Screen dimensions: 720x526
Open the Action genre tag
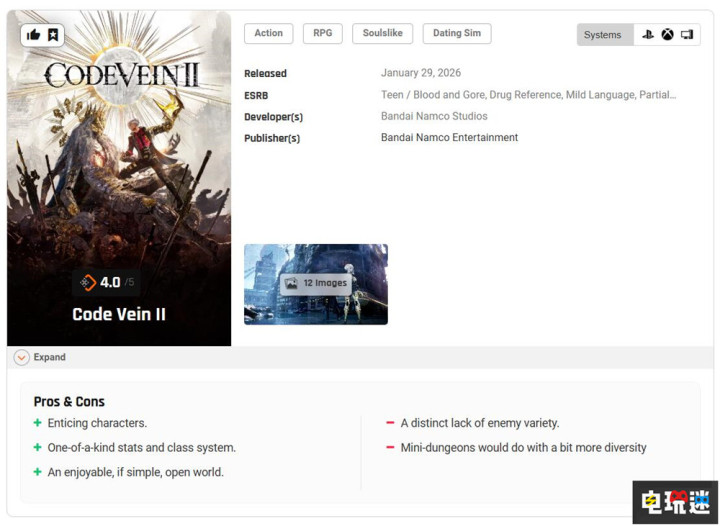point(269,34)
